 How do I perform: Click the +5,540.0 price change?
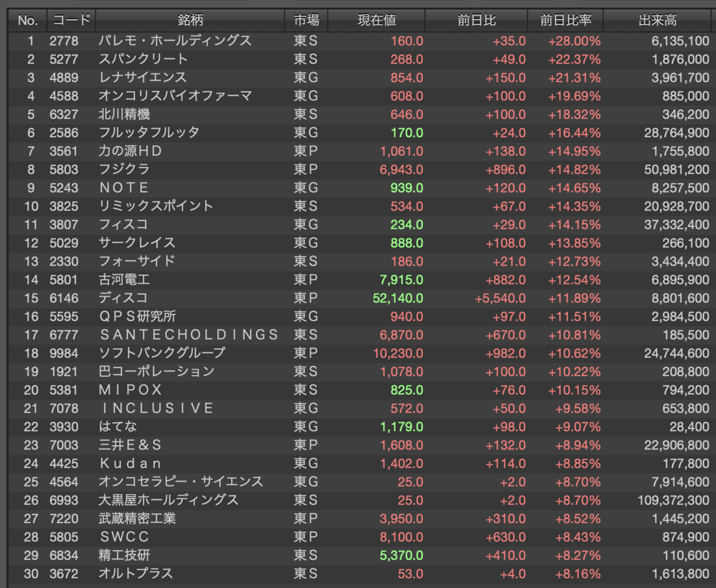click(501, 298)
